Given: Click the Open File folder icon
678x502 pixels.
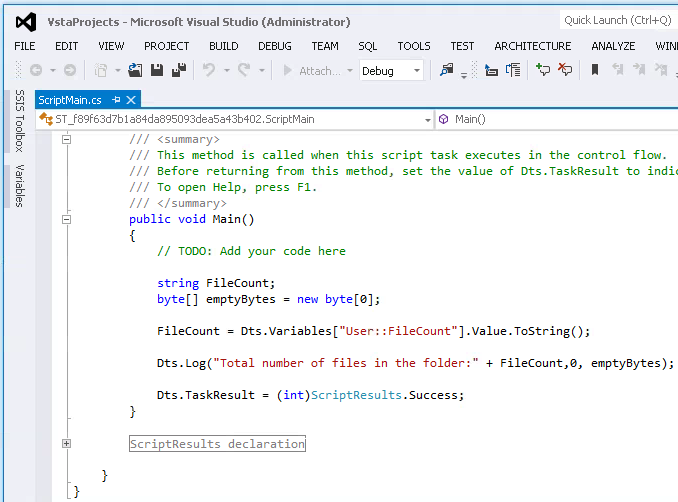Looking at the screenshot, I should point(136,70).
